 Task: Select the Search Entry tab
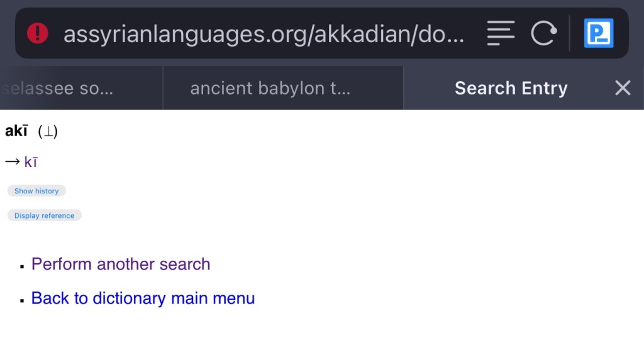(511, 88)
